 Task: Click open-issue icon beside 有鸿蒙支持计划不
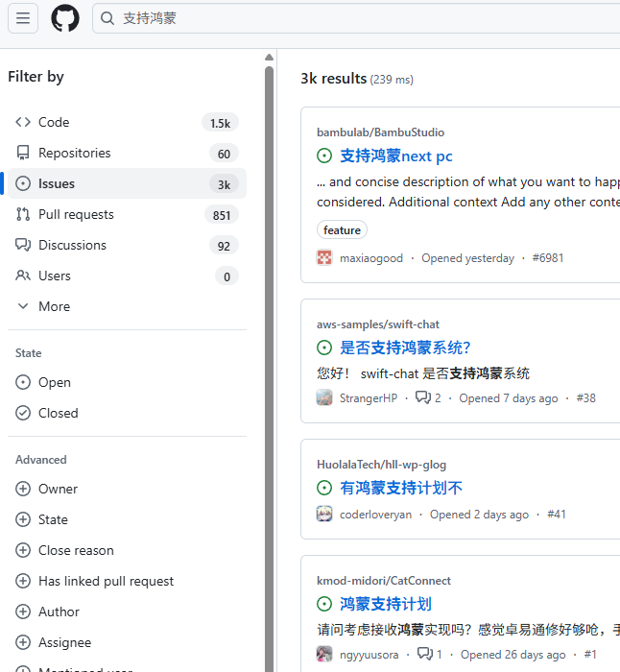tap(324, 488)
